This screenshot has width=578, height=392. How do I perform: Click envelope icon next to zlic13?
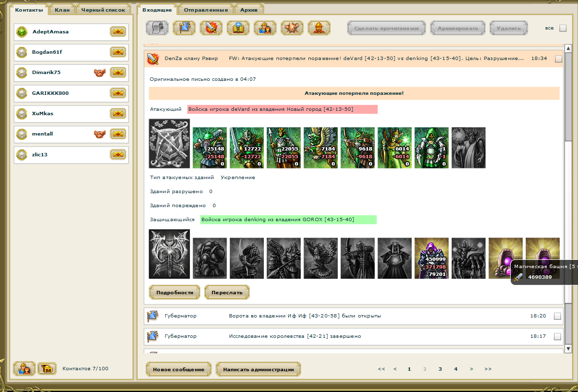click(x=118, y=155)
